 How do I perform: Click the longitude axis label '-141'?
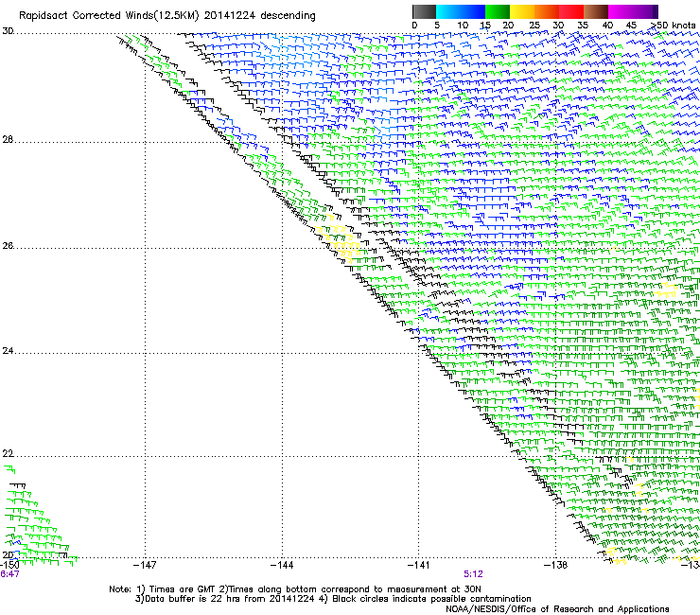[419, 565]
